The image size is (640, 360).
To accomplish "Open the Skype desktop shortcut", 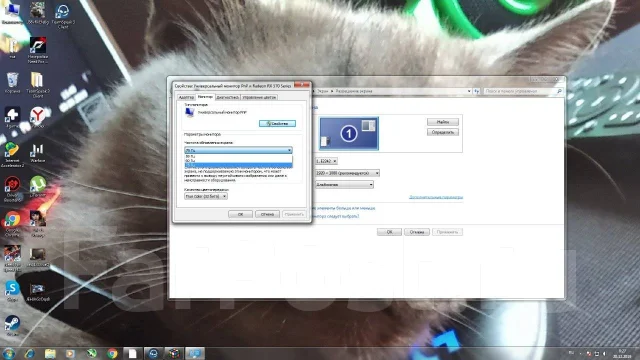I will (x=12, y=291).
